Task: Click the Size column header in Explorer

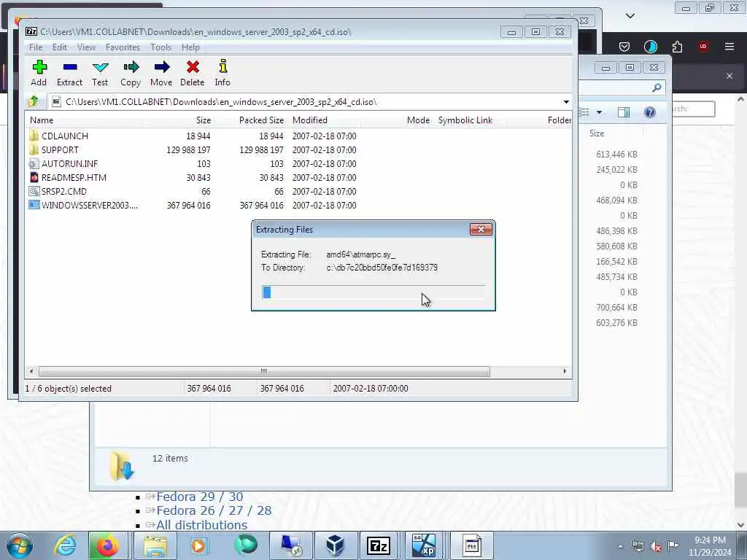Action: tap(597, 133)
